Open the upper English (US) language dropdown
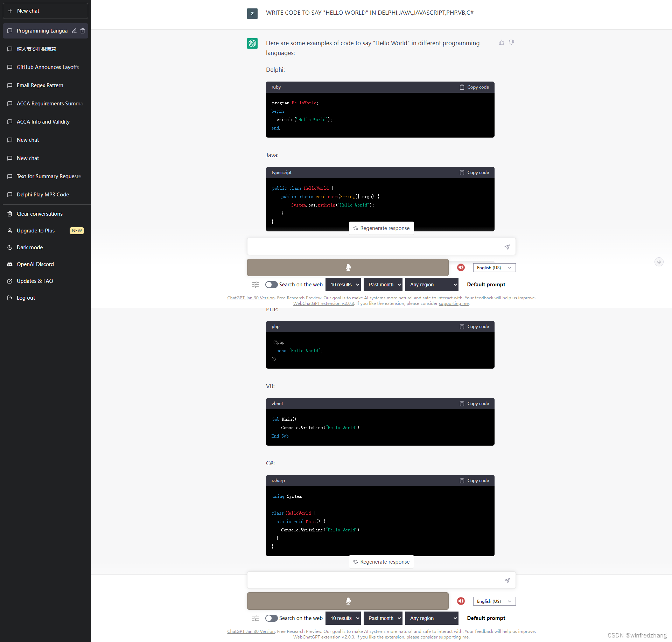The image size is (672, 642). pyautogui.click(x=494, y=268)
